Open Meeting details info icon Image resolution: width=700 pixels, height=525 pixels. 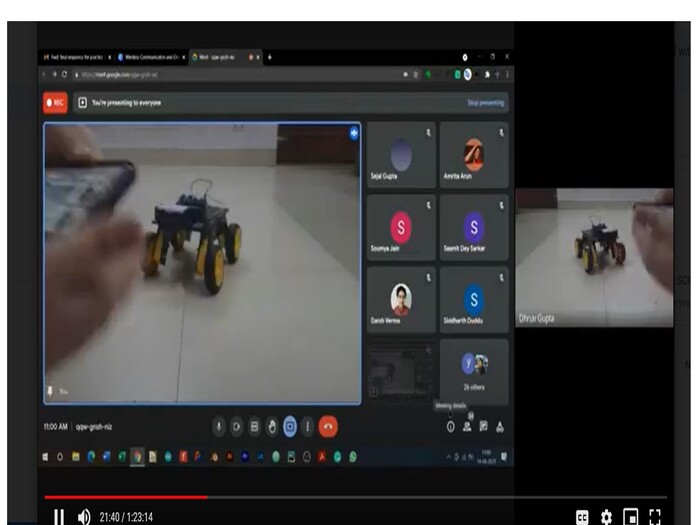pyautogui.click(x=451, y=427)
